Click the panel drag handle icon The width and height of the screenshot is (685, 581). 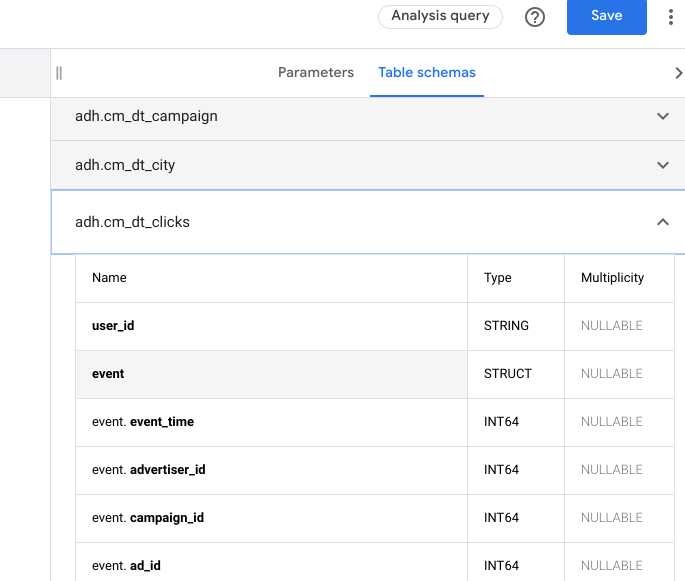click(59, 73)
